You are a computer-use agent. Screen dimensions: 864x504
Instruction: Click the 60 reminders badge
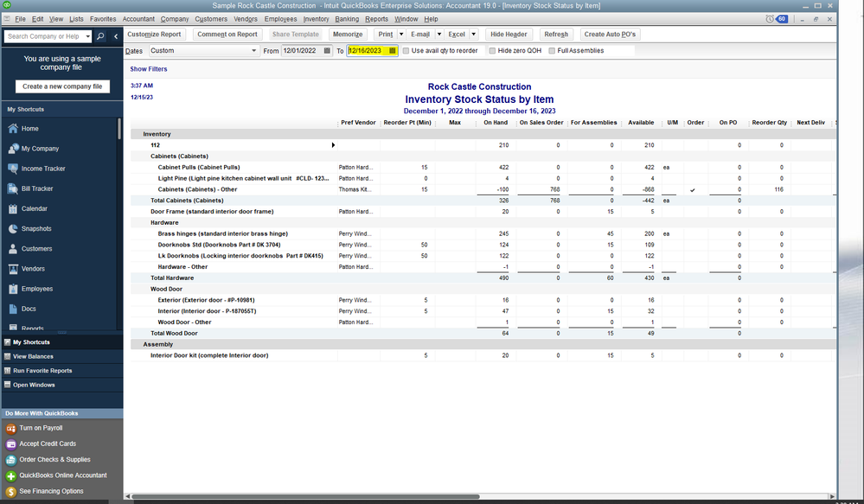(x=781, y=19)
